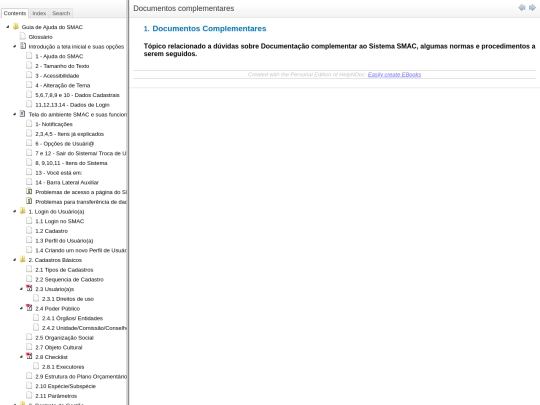Collapse 'Introdução a tela inicial e suas opções' node
Viewport: 540px width, 405px height.
(x=14, y=46)
